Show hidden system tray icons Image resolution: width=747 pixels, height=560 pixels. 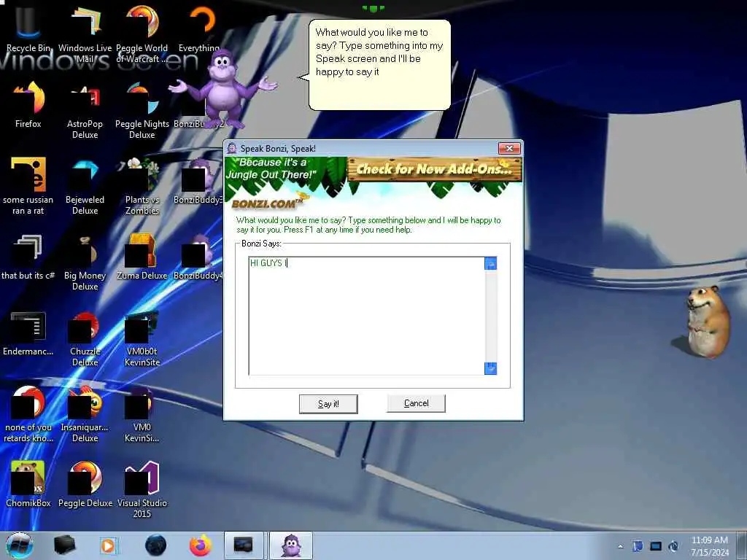(x=620, y=546)
